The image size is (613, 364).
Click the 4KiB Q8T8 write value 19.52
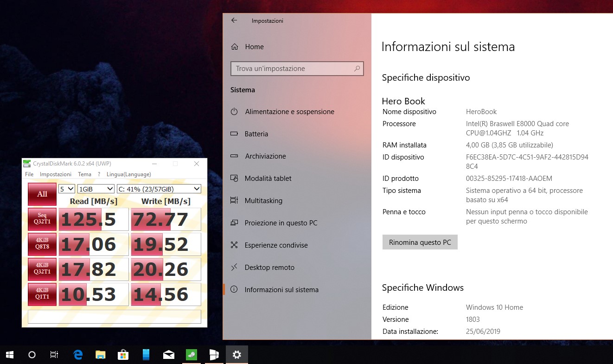pyautogui.click(x=166, y=244)
